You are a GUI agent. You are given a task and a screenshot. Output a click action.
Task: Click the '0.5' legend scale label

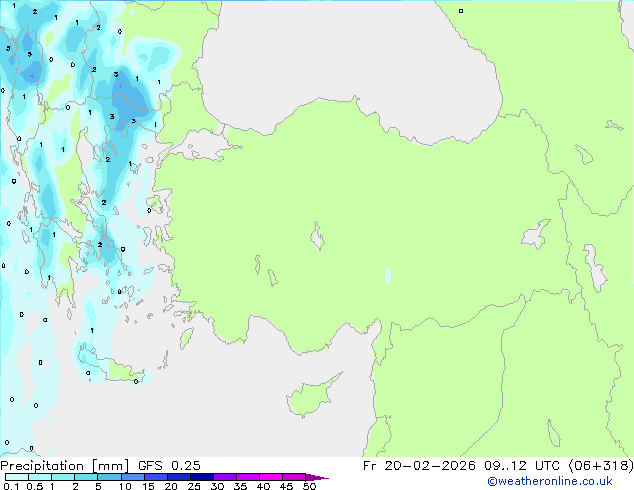point(35,486)
